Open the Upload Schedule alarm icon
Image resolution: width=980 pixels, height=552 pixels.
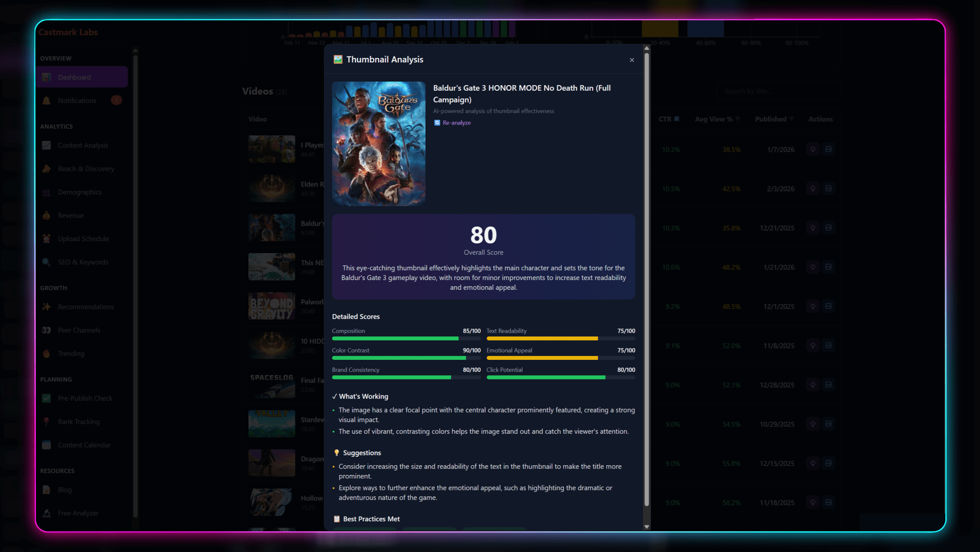46,239
